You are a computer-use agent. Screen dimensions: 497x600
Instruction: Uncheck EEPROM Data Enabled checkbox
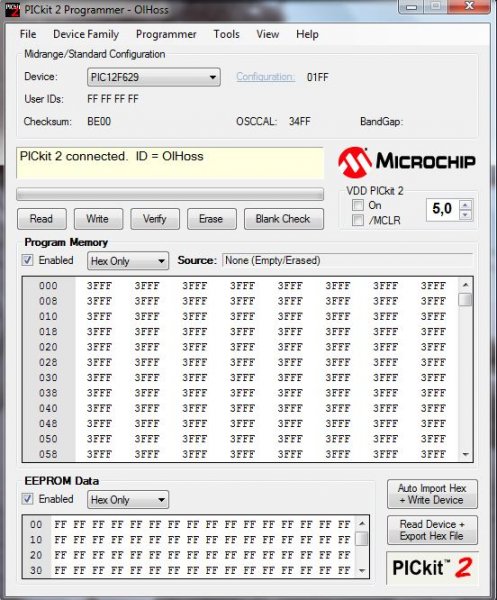click(27, 499)
